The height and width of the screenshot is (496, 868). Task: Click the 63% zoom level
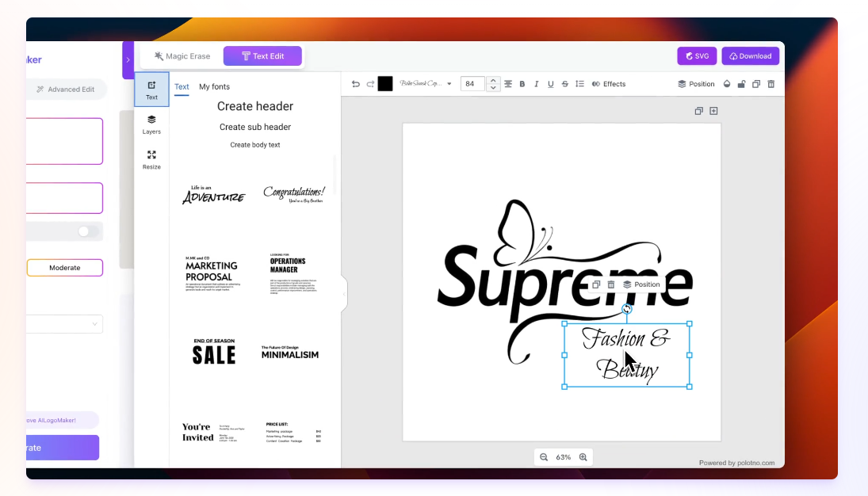(563, 457)
